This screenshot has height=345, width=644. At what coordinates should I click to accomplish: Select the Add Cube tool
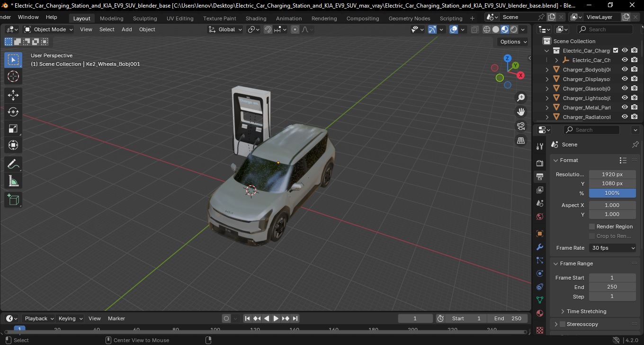point(13,200)
